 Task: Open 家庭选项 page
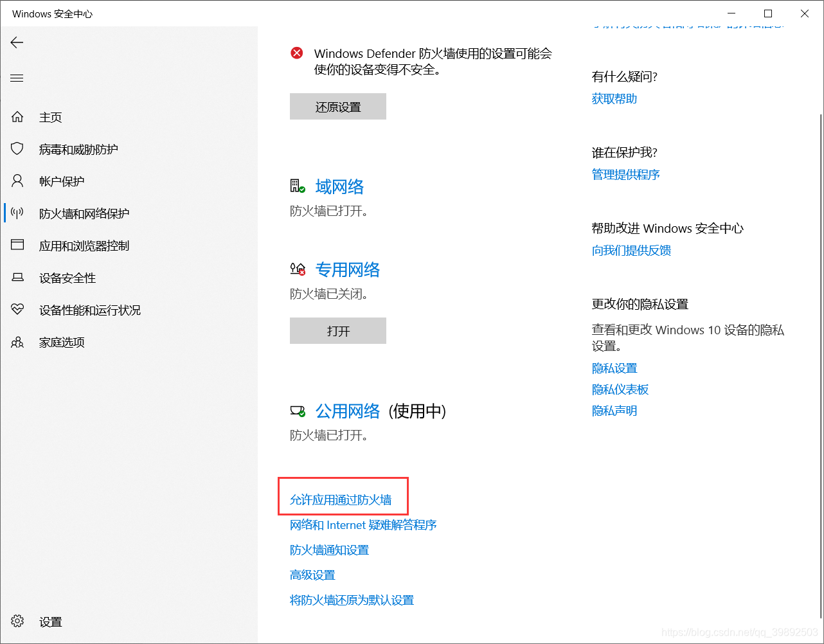pos(62,343)
